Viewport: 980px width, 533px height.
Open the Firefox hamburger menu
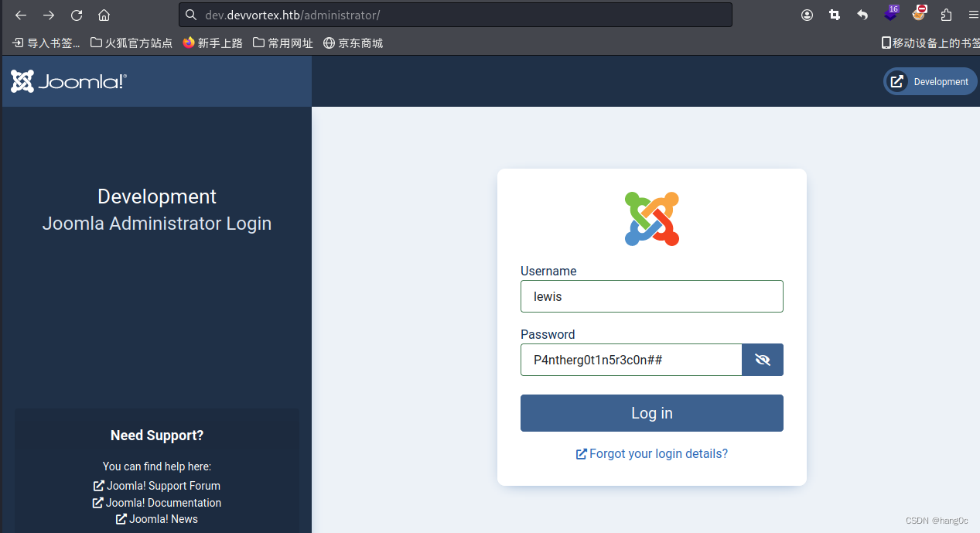pos(973,15)
